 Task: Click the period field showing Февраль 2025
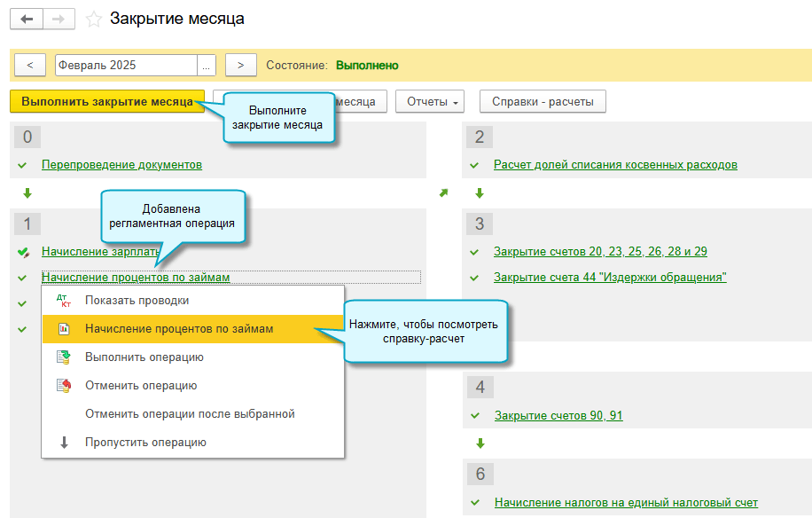click(125, 66)
